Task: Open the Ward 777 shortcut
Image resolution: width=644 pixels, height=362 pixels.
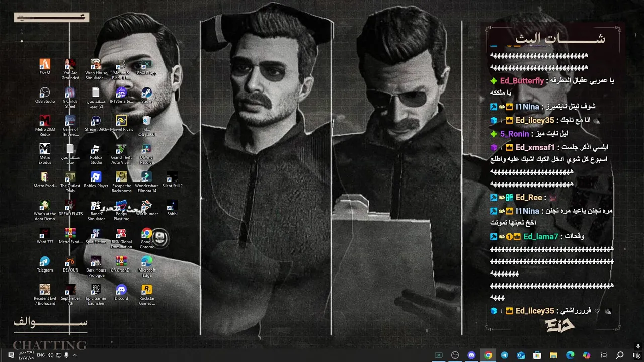Action: pos(45,236)
